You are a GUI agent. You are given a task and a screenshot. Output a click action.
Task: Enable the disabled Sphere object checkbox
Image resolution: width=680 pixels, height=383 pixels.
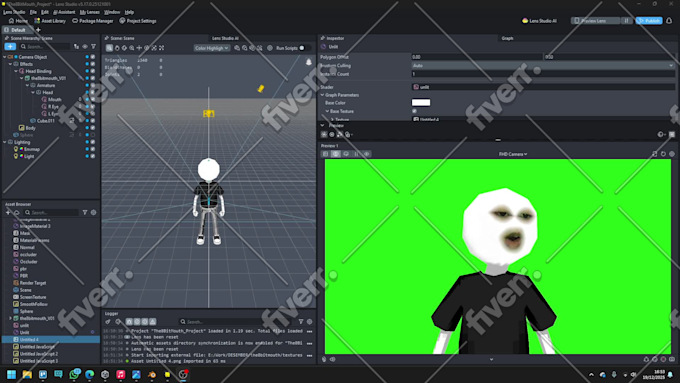92,135
